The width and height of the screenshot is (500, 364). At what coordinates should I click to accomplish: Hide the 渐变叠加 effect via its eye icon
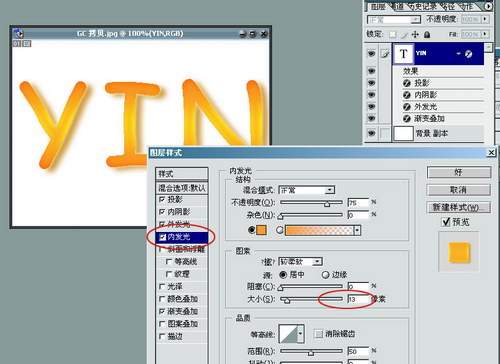371,119
